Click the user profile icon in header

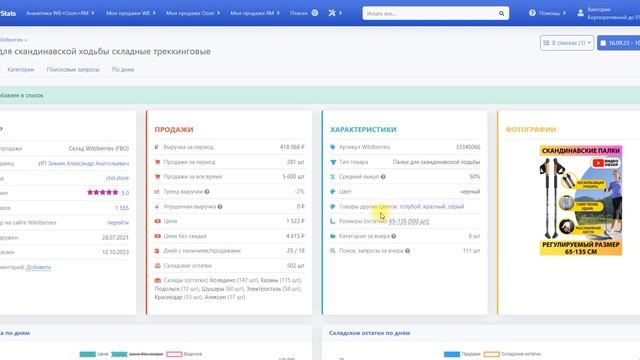tap(580, 13)
